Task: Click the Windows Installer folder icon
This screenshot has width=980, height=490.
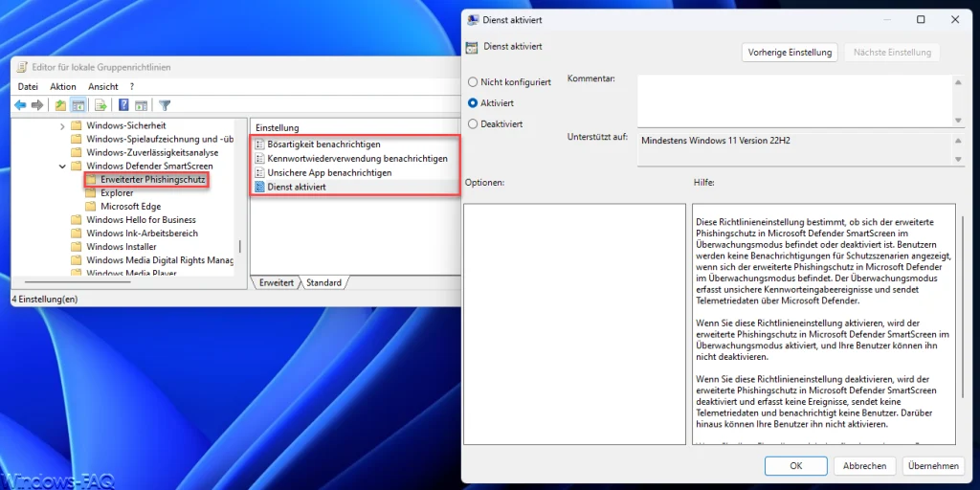Action: pyautogui.click(x=77, y=247)
